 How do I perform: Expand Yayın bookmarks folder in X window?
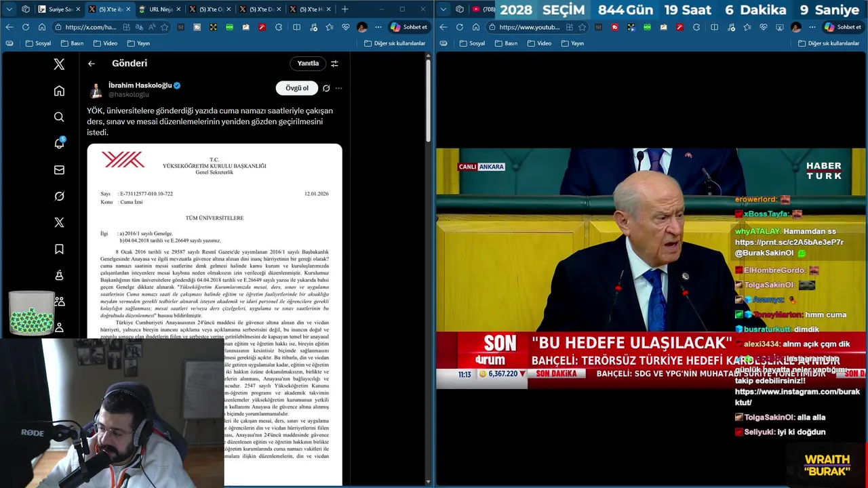coord(138,43)
